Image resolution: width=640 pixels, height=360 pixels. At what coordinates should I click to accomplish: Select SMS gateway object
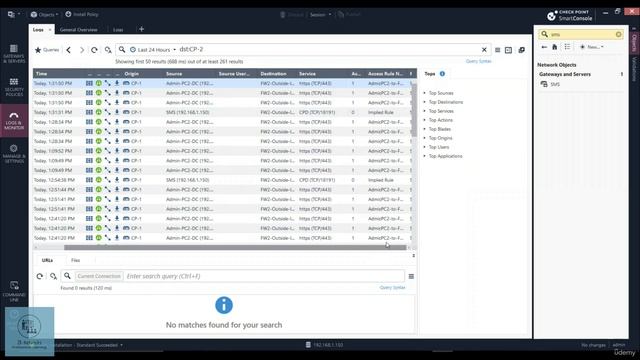(555, 84)
